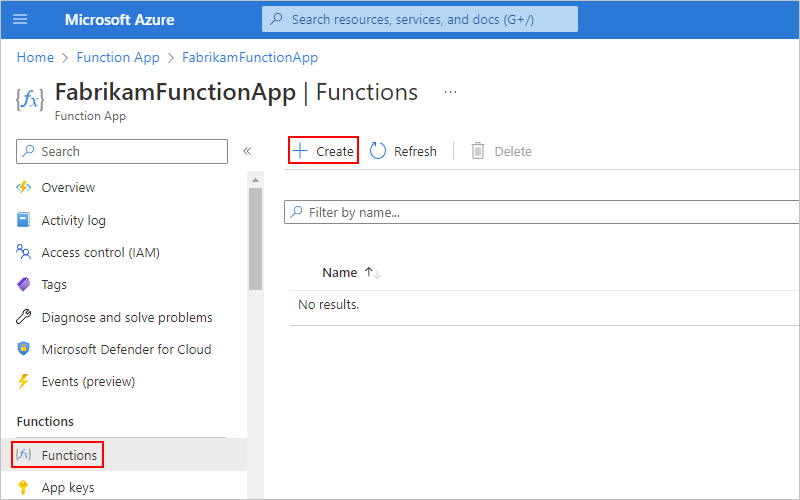This screenshot has width=800, height=500.
Task: Click the sidebar vertical scrollbar
Action: [x=255, y=240]
